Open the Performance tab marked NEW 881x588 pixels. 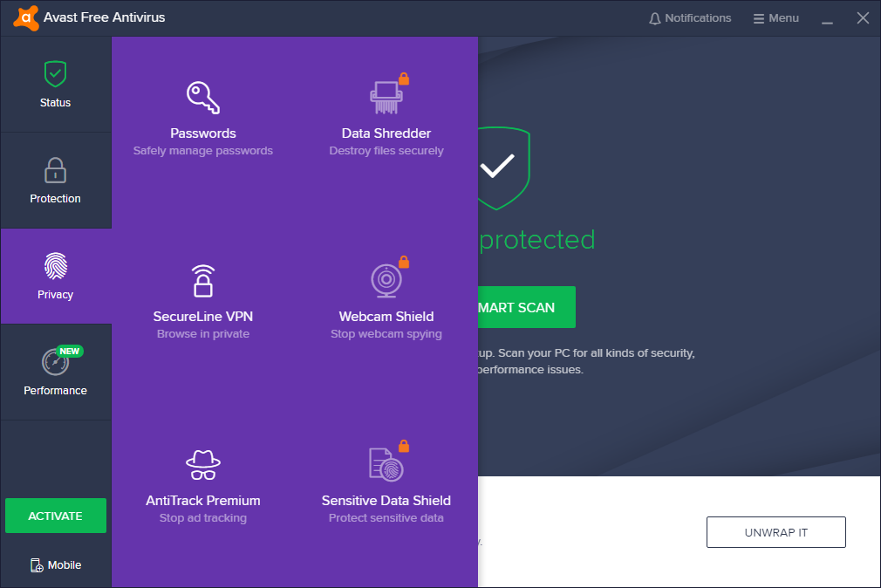[x=56, y=373]
